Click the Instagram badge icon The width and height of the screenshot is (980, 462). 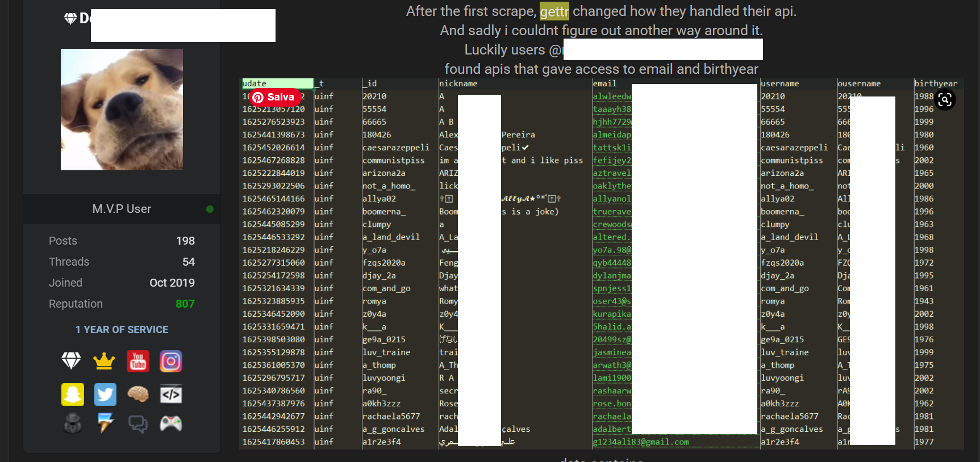tap(171, 362)
